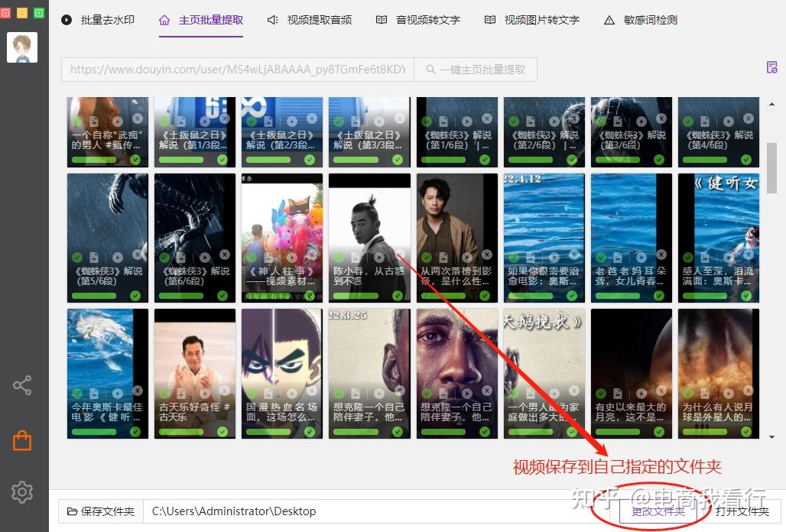This screenshot has height=532, width=786.
Task: Switch to the 批量去水印 tab
Action: (98, 20)
